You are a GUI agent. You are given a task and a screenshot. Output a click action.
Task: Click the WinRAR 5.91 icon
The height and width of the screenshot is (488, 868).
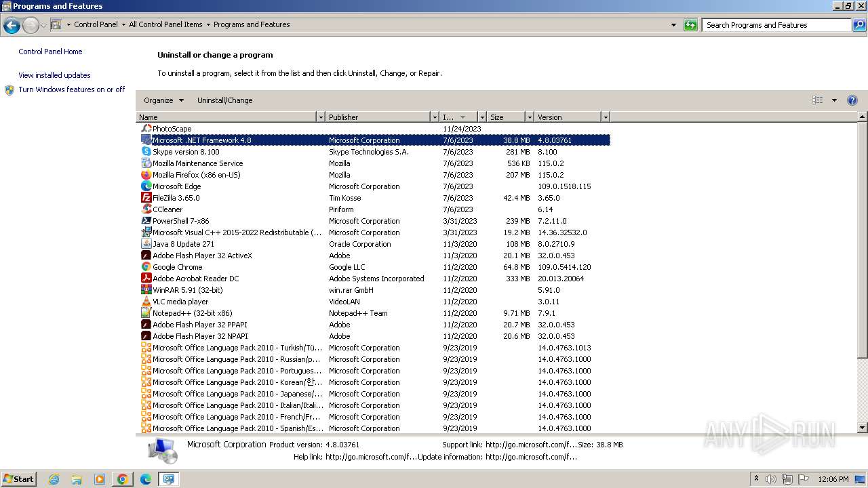(146, 290)
